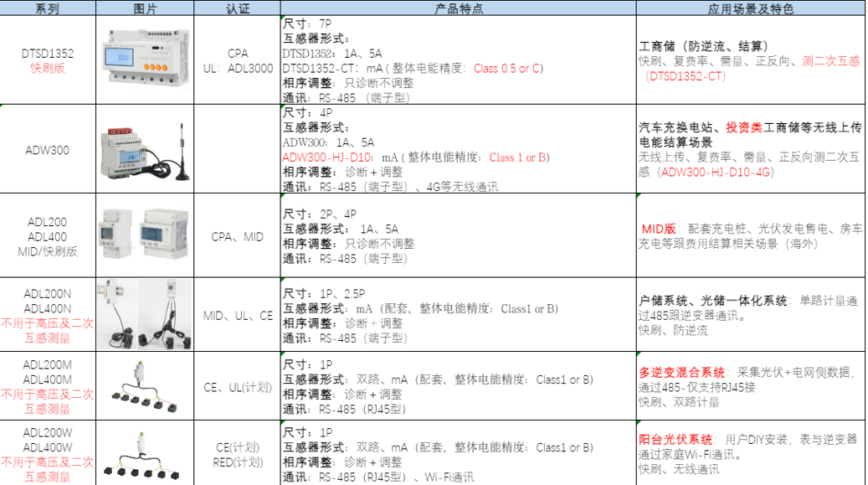
Task: Click the 图片 column header
Action: (x=146, y=8)
